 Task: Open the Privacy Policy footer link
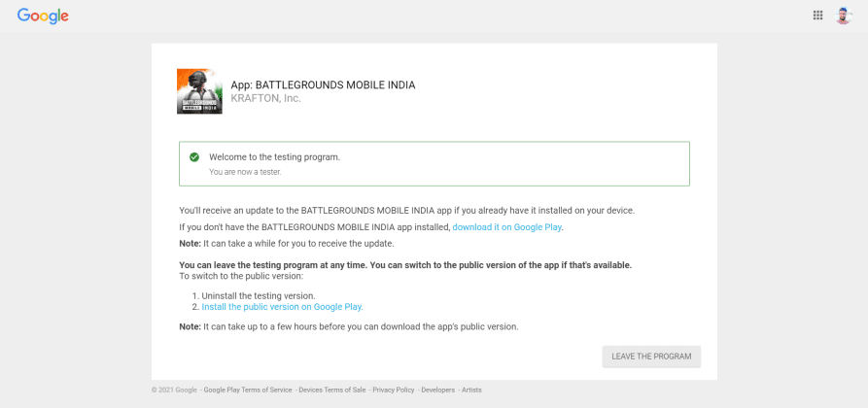click(x=394, y=390)
